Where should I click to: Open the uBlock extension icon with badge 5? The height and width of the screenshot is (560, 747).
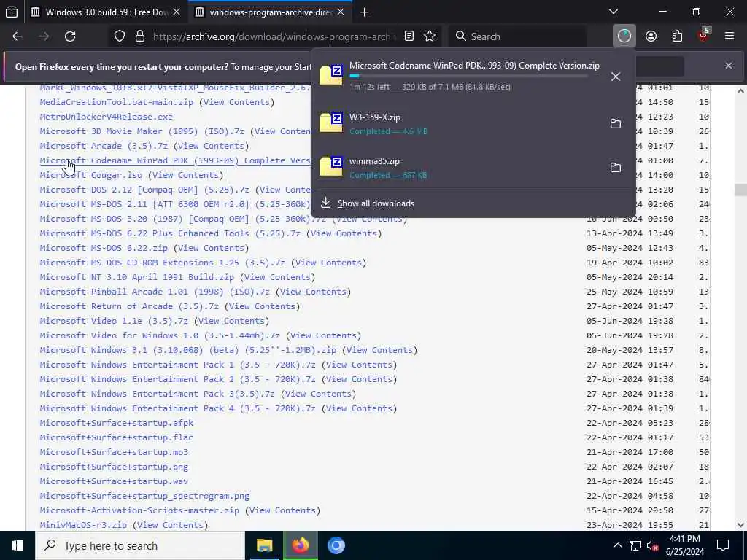[704, 36]
